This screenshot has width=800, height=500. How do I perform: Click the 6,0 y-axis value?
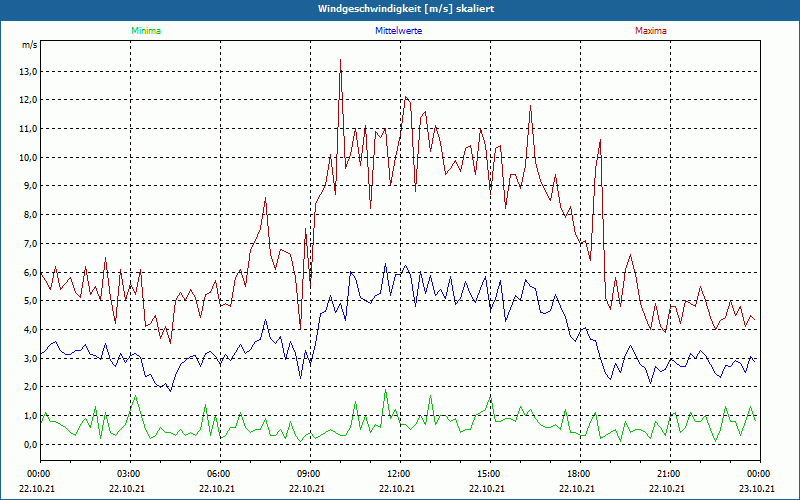31,272
